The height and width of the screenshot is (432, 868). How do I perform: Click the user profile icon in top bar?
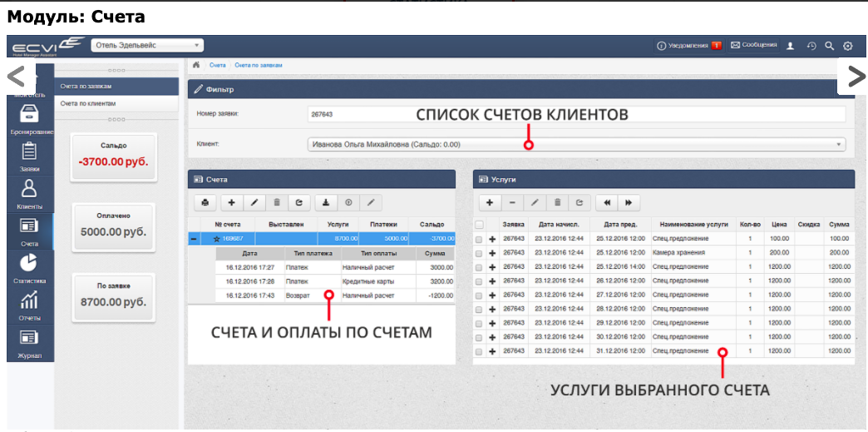791,46
